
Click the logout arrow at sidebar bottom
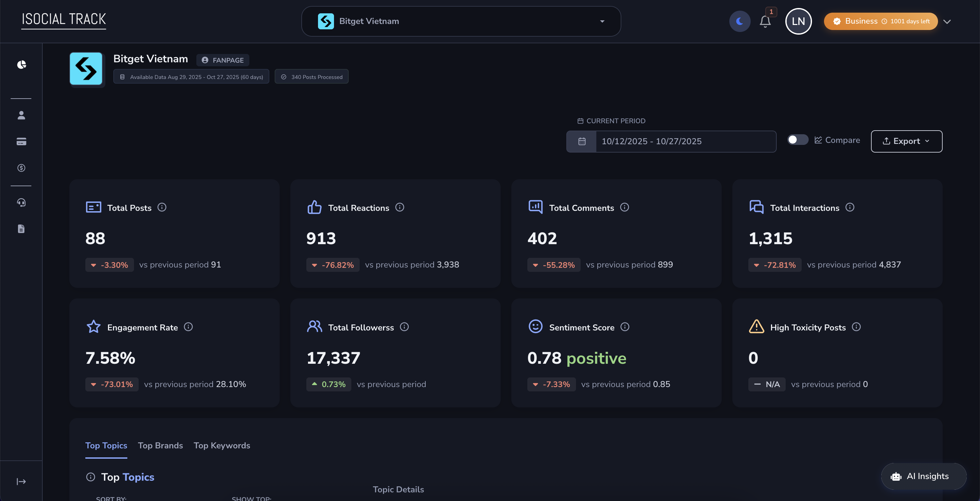point(21,481)
